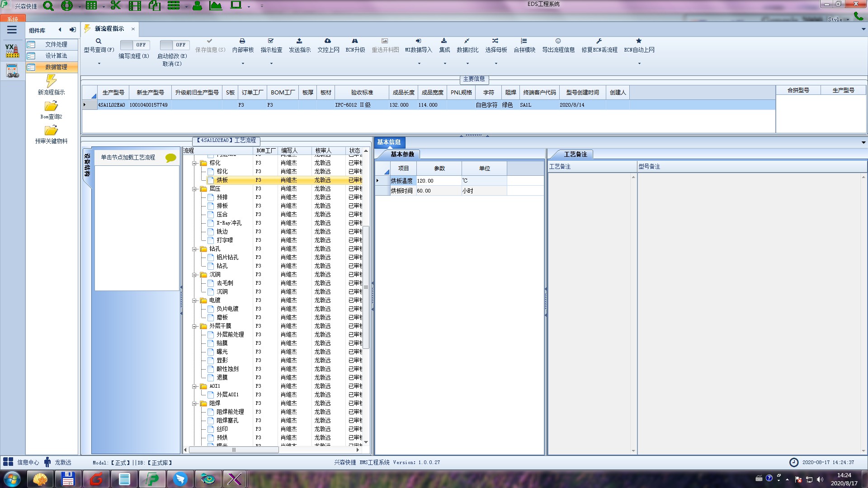Click the magnifier icon in top quick toolbar
This screenshot has width=868, height=488.
(48, 6)
